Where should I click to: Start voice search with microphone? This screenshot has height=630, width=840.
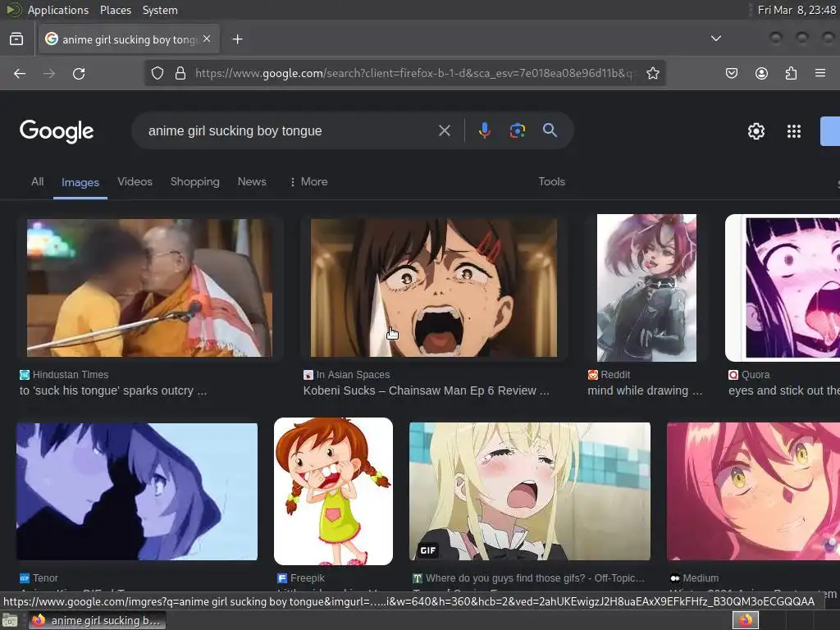[x=484, y=130]
